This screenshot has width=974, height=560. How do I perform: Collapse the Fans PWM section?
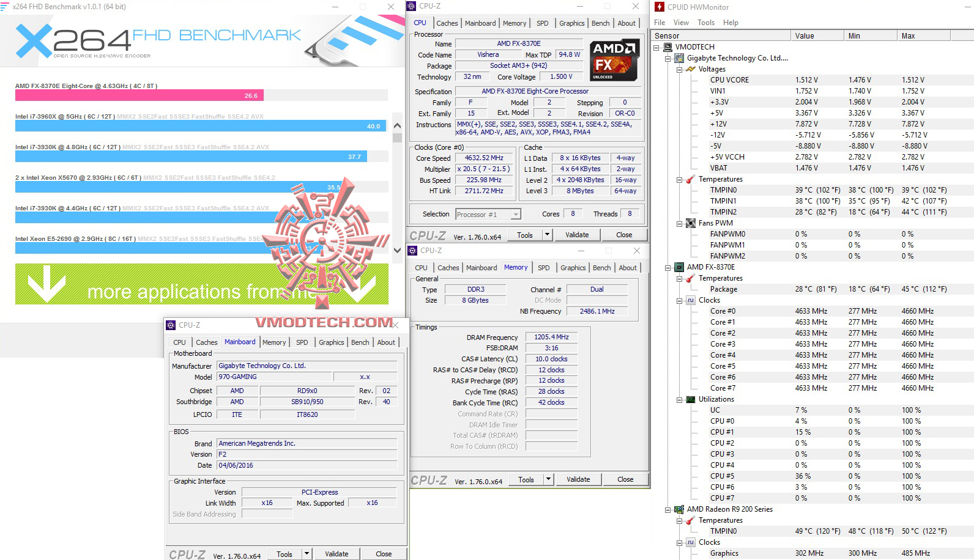click(680, 224)
